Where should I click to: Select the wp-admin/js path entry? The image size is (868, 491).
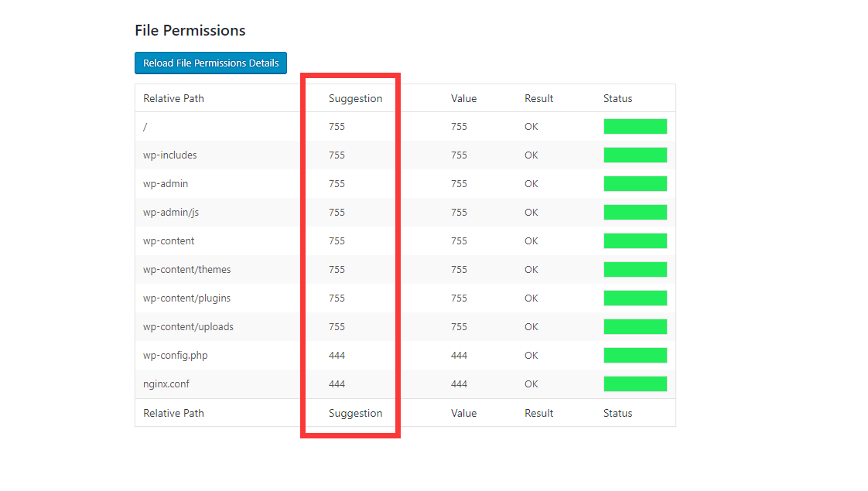[171, 212]
